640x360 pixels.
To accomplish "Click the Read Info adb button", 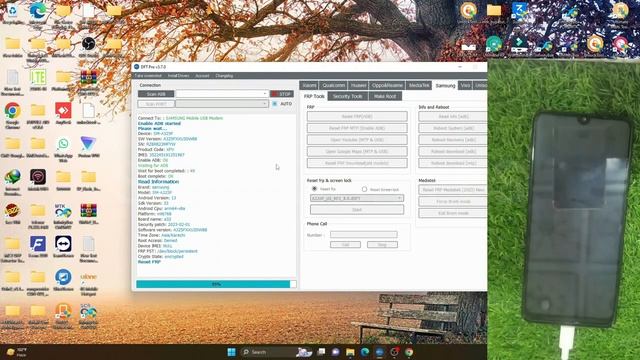I will click(x=453, y=116).
